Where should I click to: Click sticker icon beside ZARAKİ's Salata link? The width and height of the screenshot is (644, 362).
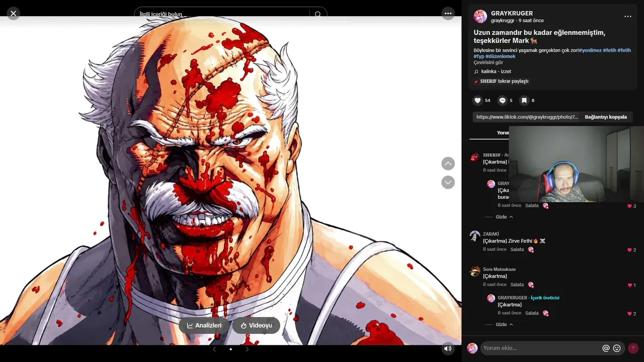tap(530, 250)
